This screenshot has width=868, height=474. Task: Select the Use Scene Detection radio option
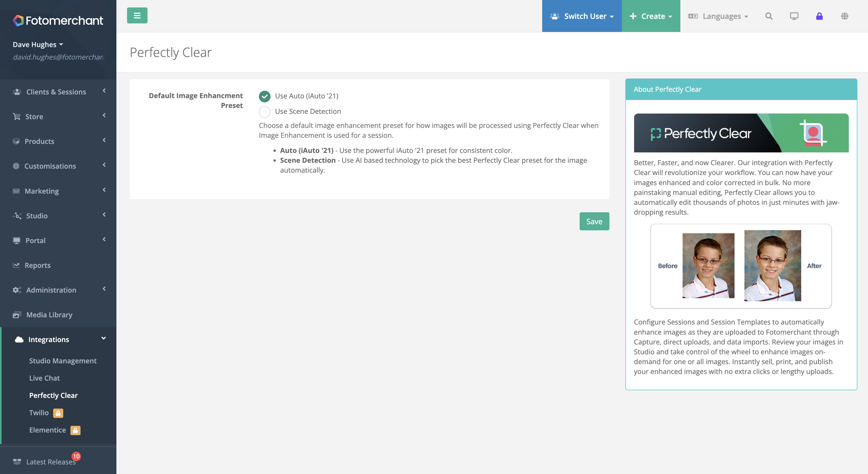point(264,112)
